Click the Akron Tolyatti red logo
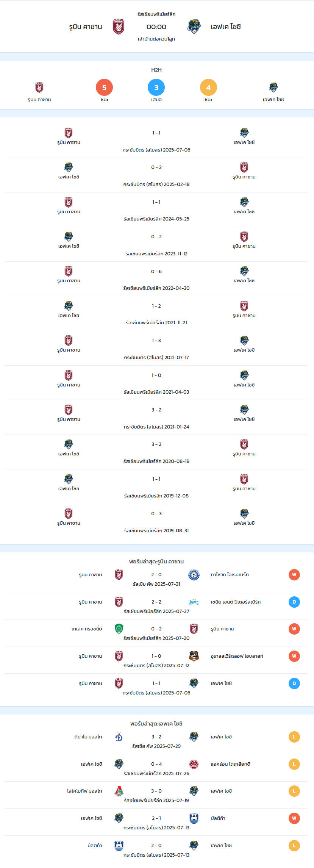This screenshot has width=314, height=868. (x=194, y=764)
